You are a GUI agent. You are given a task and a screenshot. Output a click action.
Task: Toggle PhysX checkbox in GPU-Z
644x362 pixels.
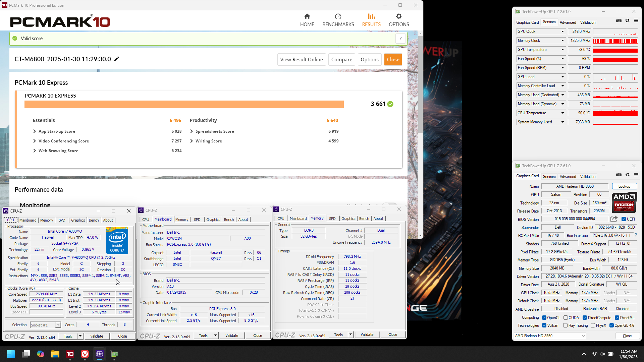[593, 325]
